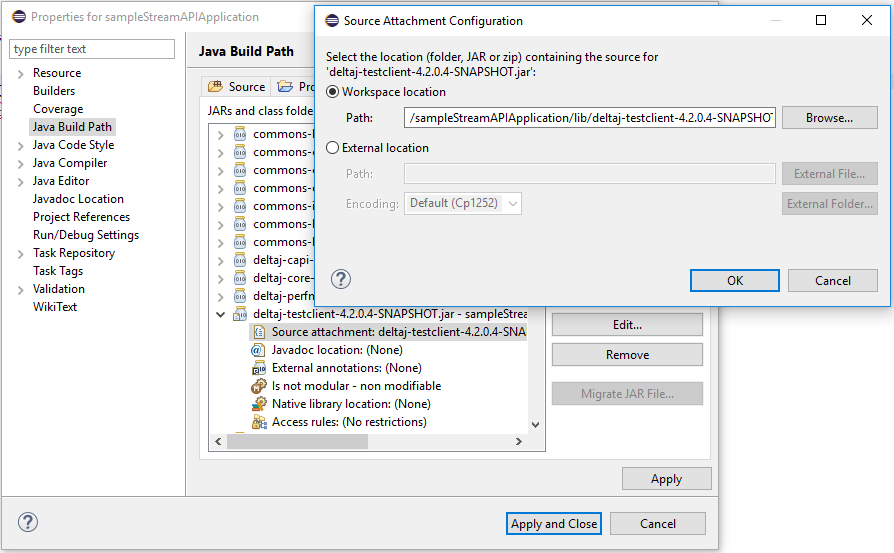Click the horizontal scrollbar thumb in JAR list
The image size is (894, 553).
pyautogui.click(x=298, y=441)
